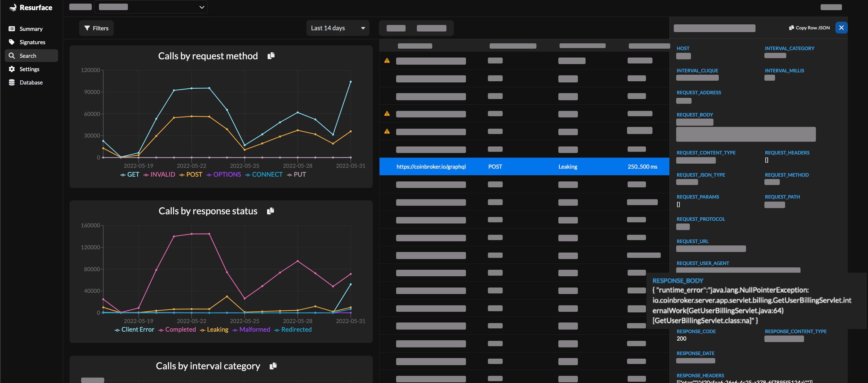The image size is (868, 383).
Task: Click the Resurface whale logo icon
Action: pos(13,8)
